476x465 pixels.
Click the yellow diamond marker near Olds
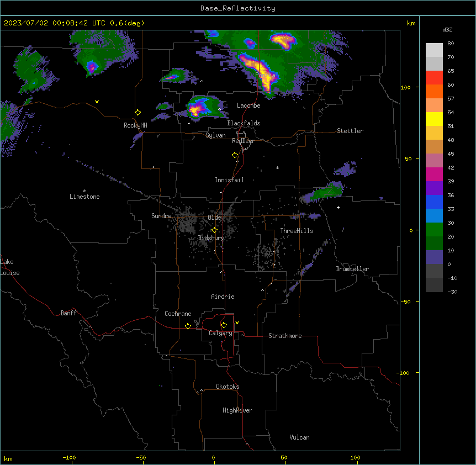click(x=214, y=230)
